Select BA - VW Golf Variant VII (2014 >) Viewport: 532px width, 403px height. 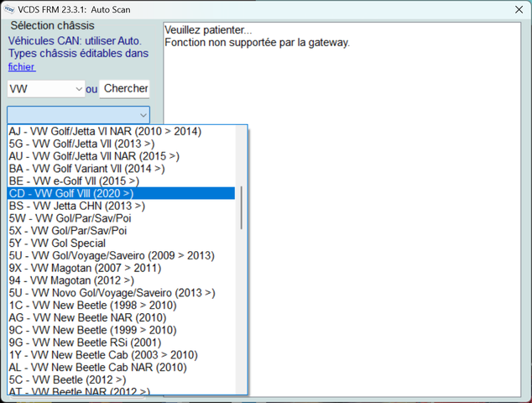[121, 169]
